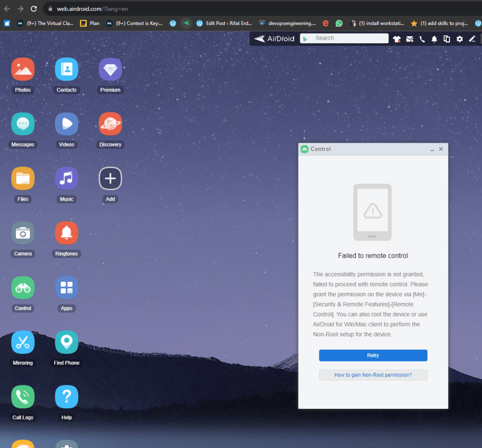
Task: Click the Google Play icon in search box
Action: tap(305, 39)
